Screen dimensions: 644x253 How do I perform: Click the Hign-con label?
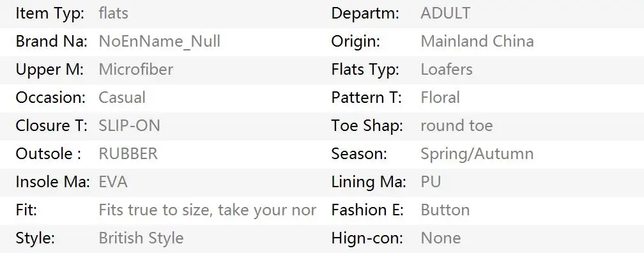367,238
